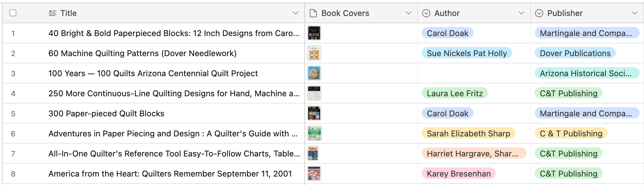Click the Publisher single-select field icon
This screenshot has width=644, height=185.
click(x=539, y=13)
